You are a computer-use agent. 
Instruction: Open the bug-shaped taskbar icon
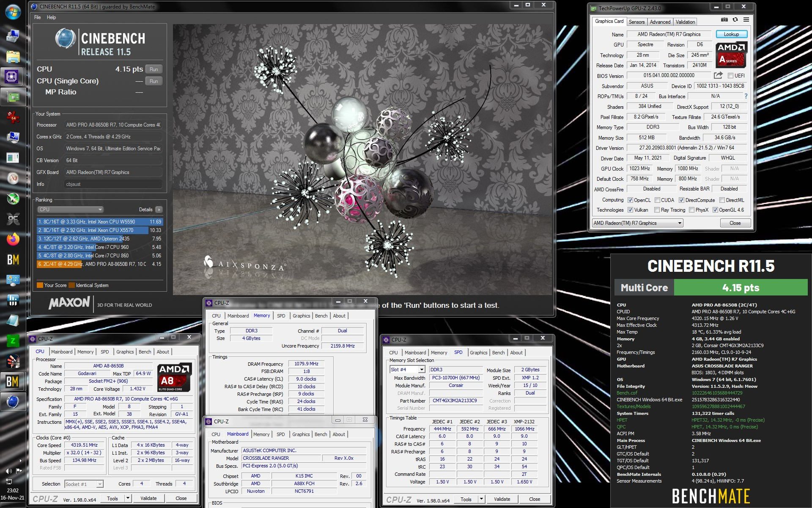click(13, 361)
